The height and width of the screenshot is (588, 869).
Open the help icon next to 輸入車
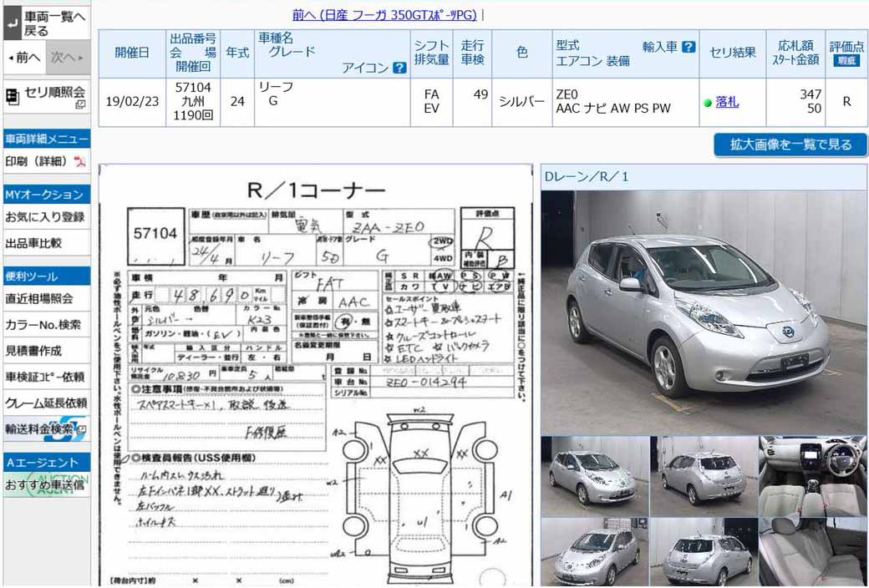click(689, 47)
